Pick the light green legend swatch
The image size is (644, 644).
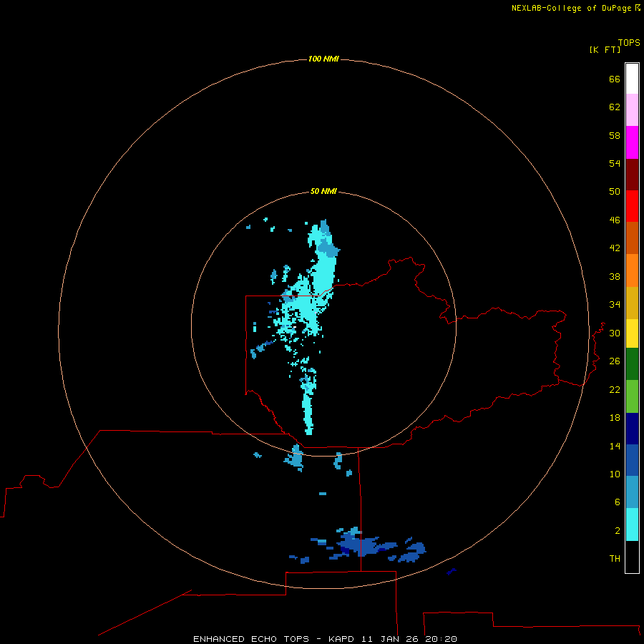pyautogui.click(x=632, y=396)
